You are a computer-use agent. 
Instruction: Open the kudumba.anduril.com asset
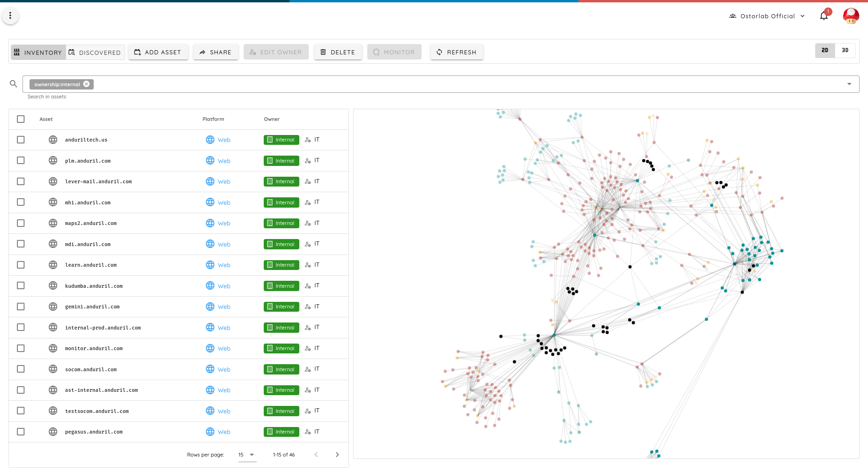tap(94, 286)
